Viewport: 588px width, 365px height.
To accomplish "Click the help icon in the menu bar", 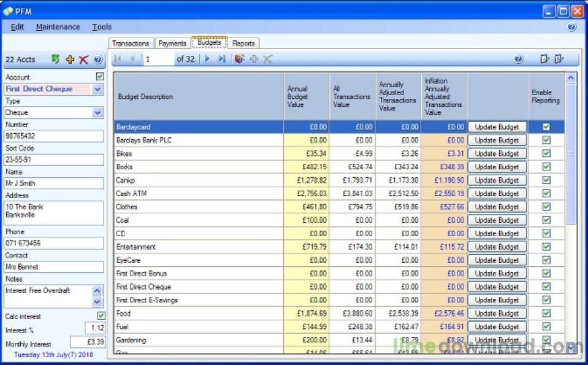I will click(571, 27).
